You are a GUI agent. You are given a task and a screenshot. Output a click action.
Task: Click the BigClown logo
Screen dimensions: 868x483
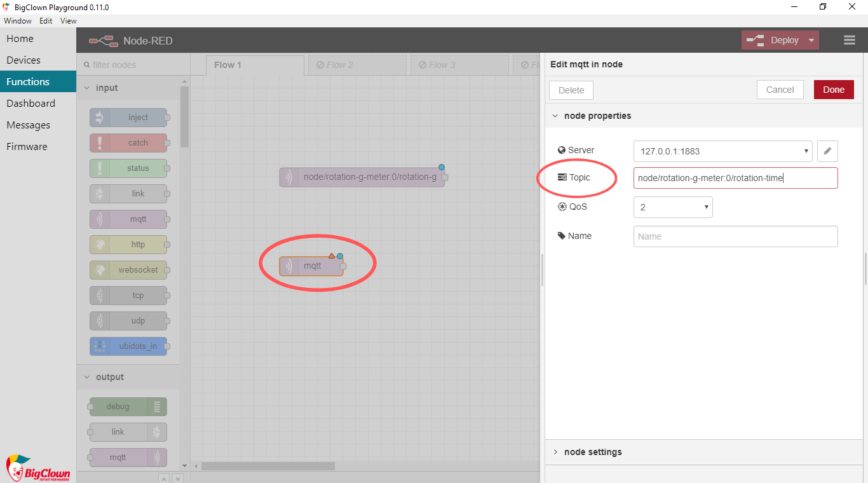coord(38,468)
